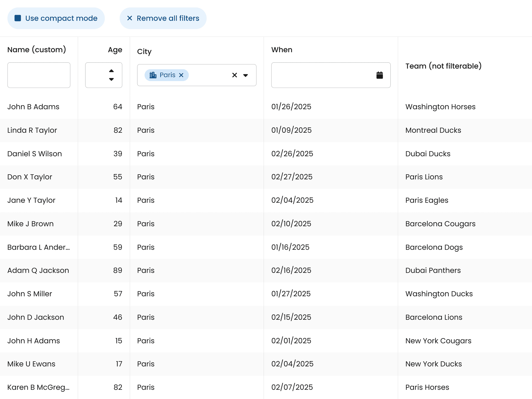Click the X icon in Remove all filters

(x=130, y=18)
